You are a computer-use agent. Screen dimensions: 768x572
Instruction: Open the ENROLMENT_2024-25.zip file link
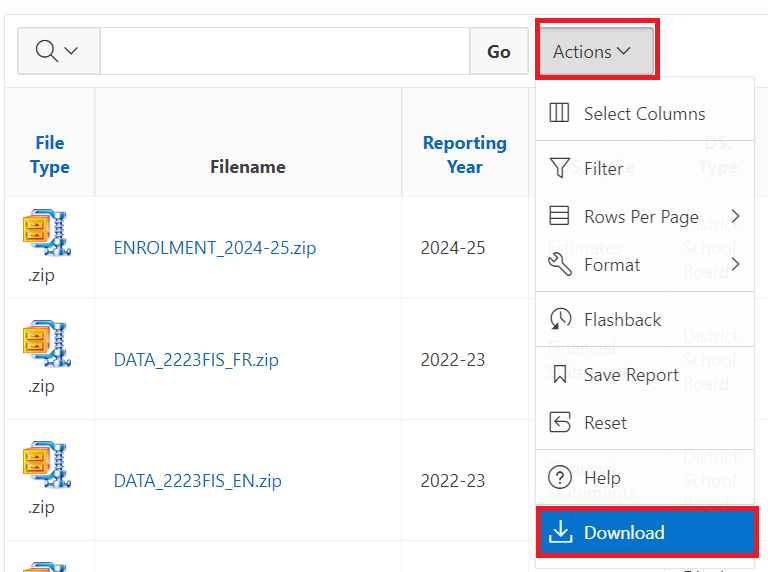(214, 248)
